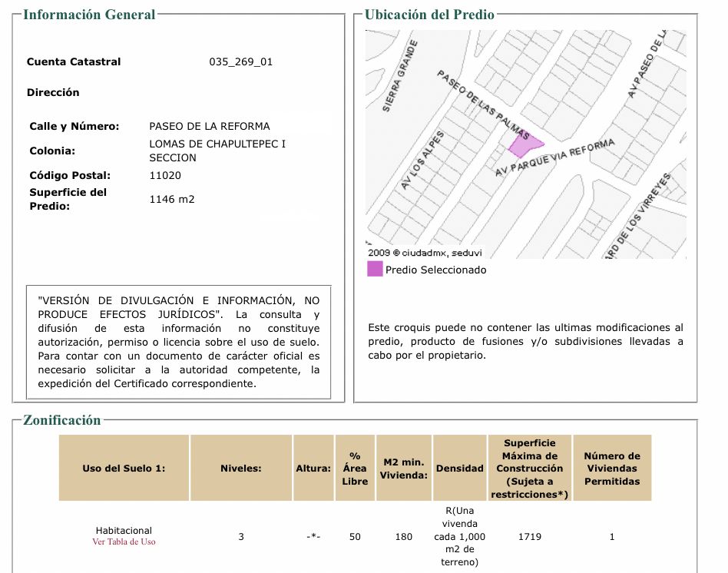Select the 'Información General' section heading

point(89,15)
